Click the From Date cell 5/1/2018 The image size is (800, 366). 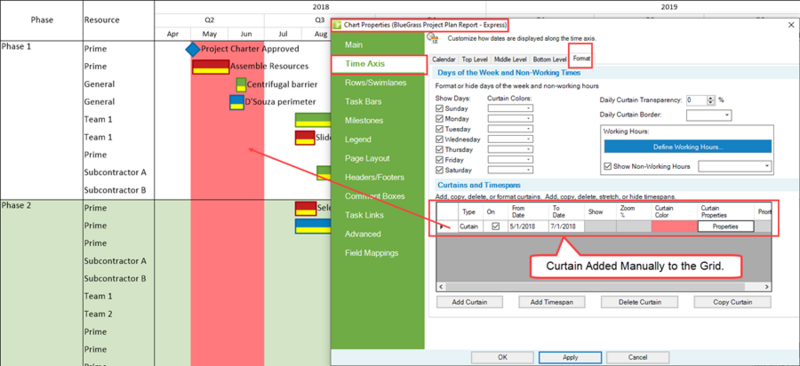click(528, 227)
